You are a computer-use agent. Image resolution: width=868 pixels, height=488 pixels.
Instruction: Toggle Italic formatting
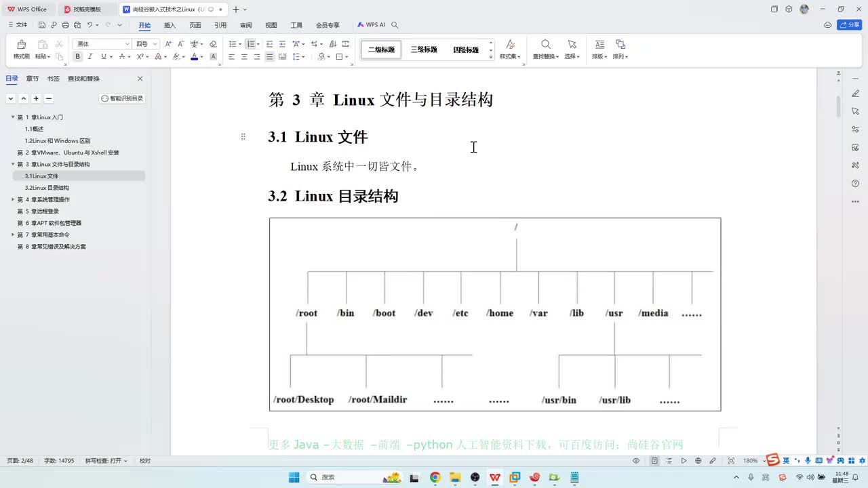91,57
